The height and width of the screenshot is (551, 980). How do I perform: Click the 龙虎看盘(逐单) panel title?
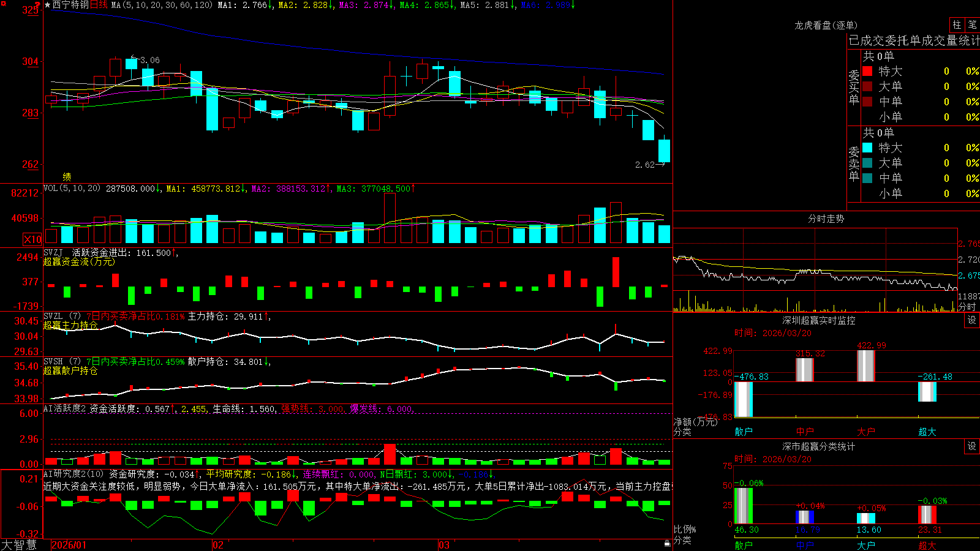click(x=826, y=25)
